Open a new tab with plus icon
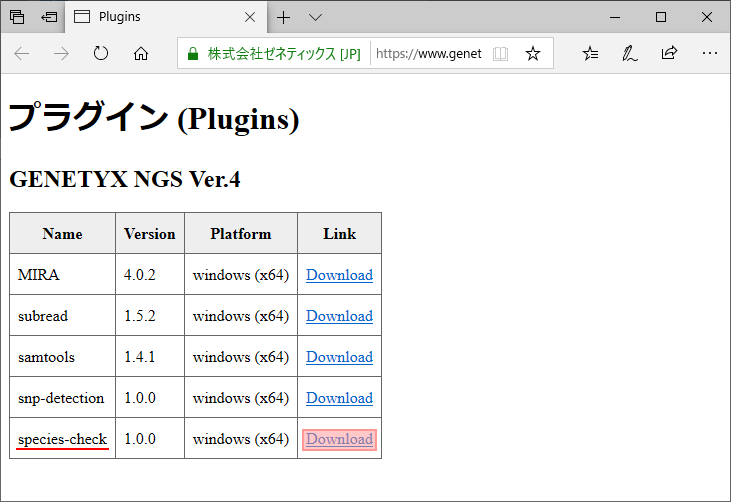Screen dimensions: 731x502 click(283, 18)
